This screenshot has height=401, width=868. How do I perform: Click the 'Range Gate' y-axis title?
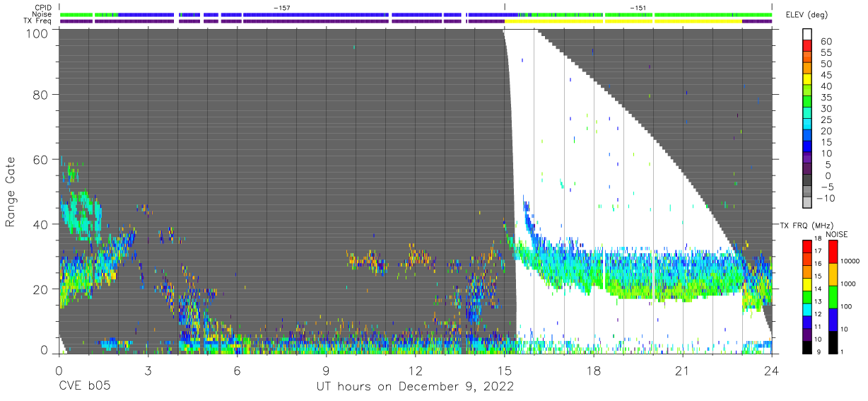click(11, 192)
